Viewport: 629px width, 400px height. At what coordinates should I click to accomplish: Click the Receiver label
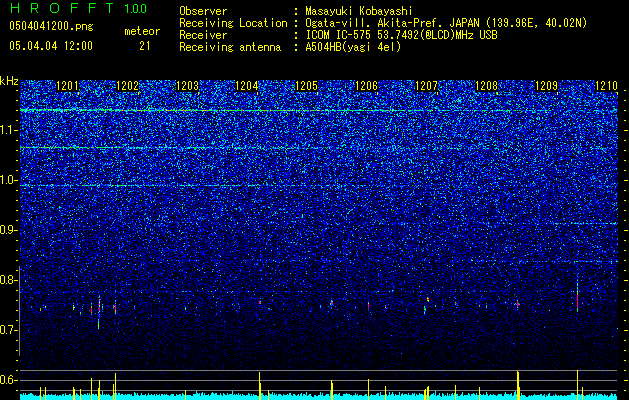click(x=203, y=35)
